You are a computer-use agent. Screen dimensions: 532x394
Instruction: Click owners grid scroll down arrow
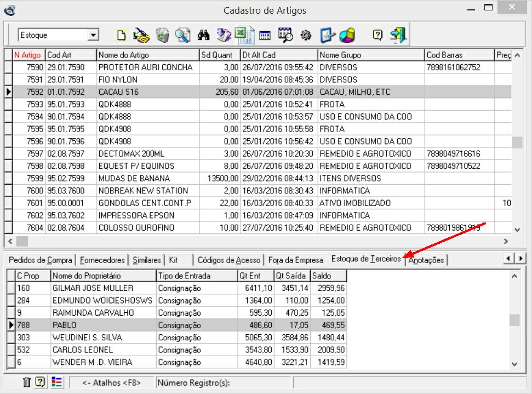point(514,364)
